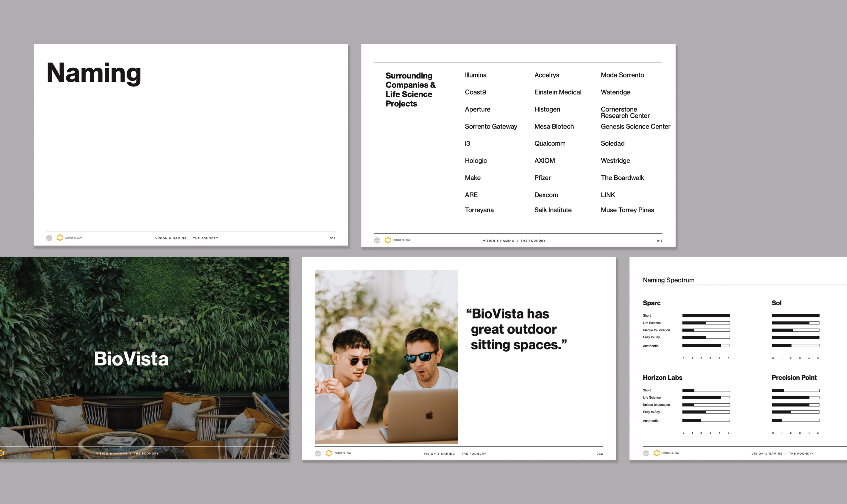
Task: Select "Soledad" in the right column
Action: point(612,143)
